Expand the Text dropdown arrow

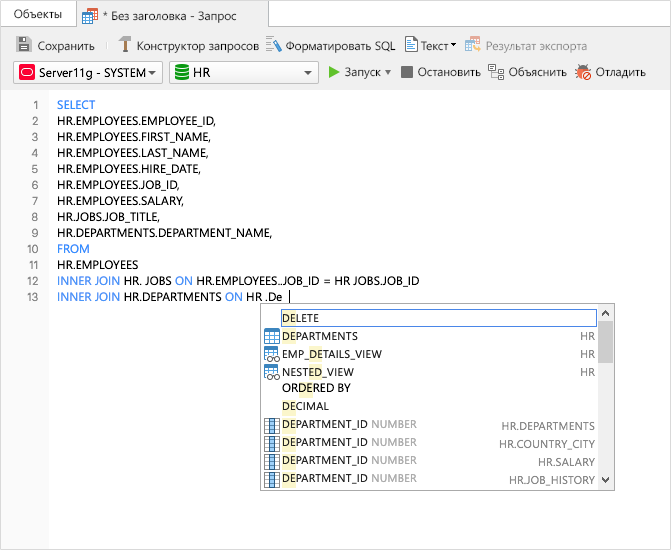(x=453, y=45)
